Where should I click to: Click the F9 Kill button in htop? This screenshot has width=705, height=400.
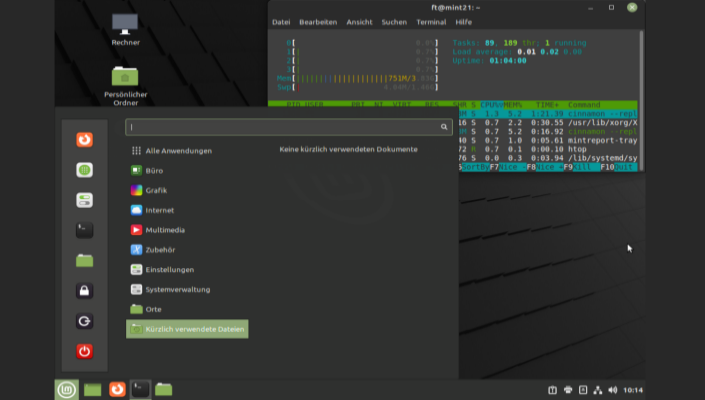pos(582,167)
